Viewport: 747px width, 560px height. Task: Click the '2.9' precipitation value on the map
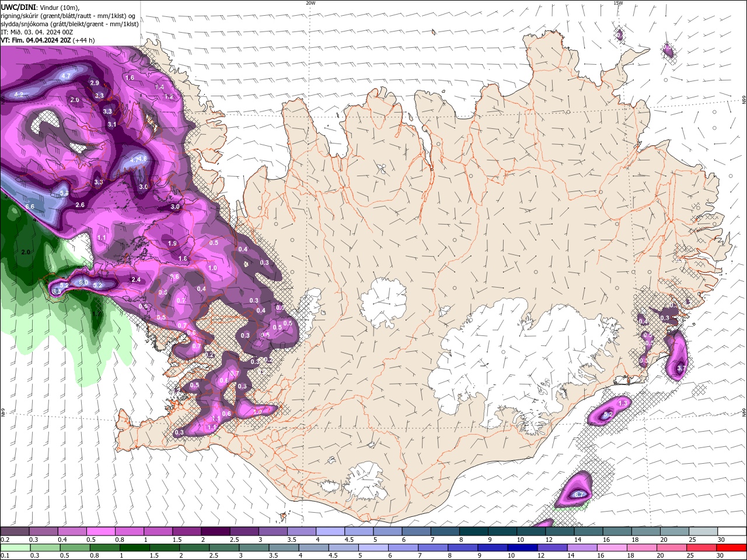[95, 83]
